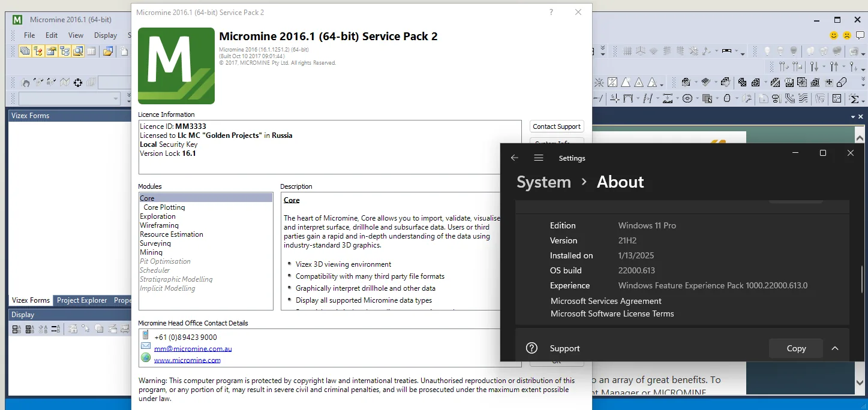This screenshot has height=410, width=868.
Task: Click the sad smiley feedback icon
Action: click(846, 35)
